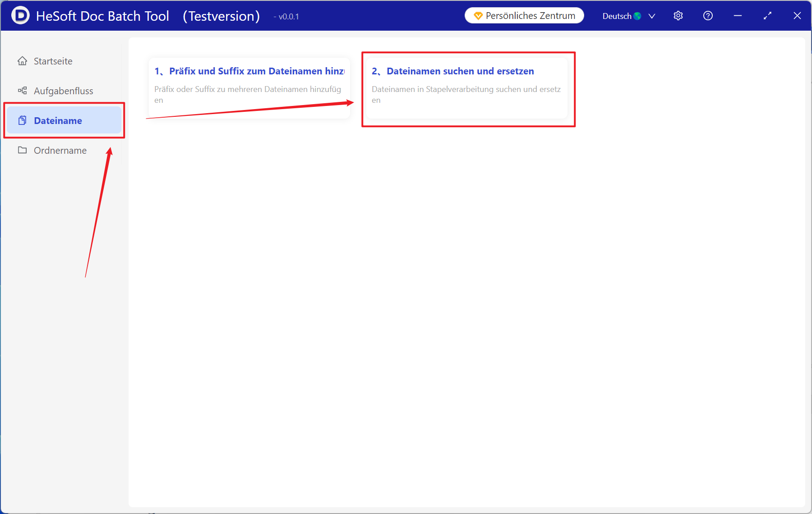Open help via question mark icon

708,16
